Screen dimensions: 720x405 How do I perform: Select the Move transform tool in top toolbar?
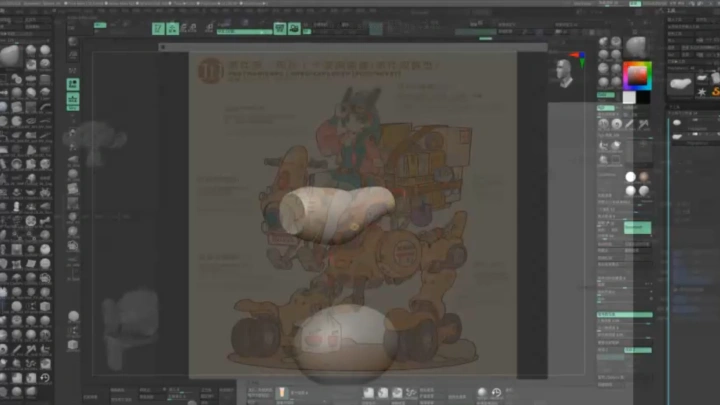point(185,28)
